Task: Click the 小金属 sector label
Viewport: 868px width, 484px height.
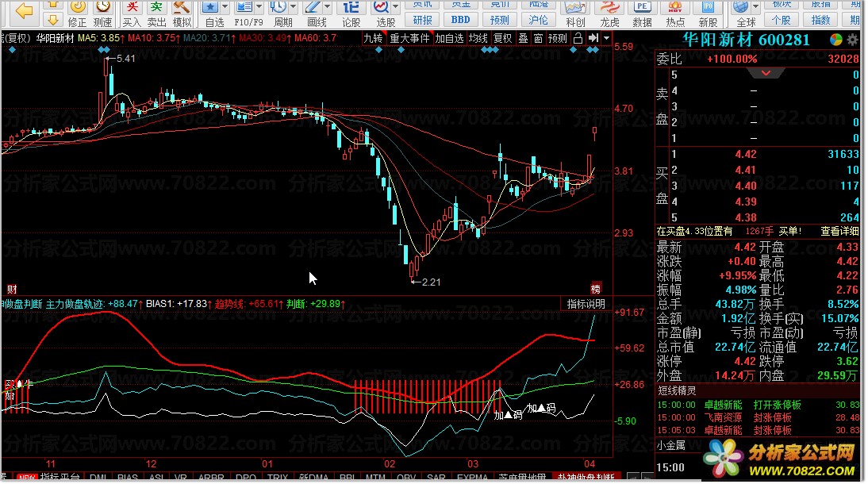Action: 671,445
